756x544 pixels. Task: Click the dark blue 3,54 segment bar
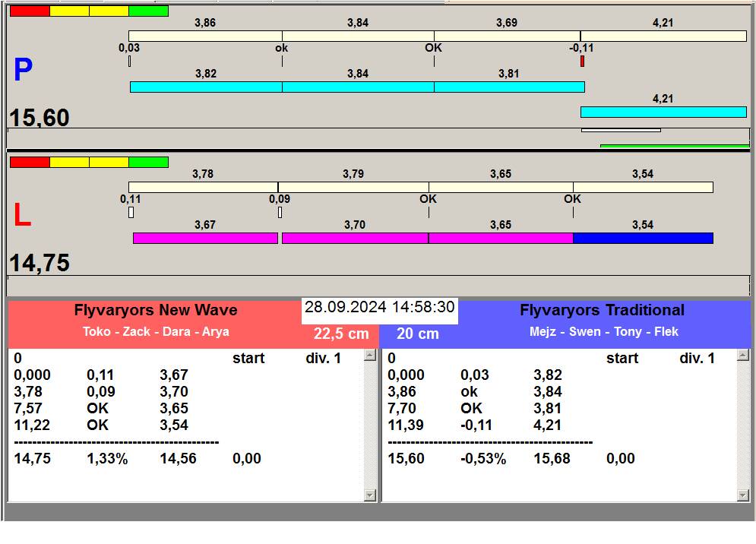point(643,239)
